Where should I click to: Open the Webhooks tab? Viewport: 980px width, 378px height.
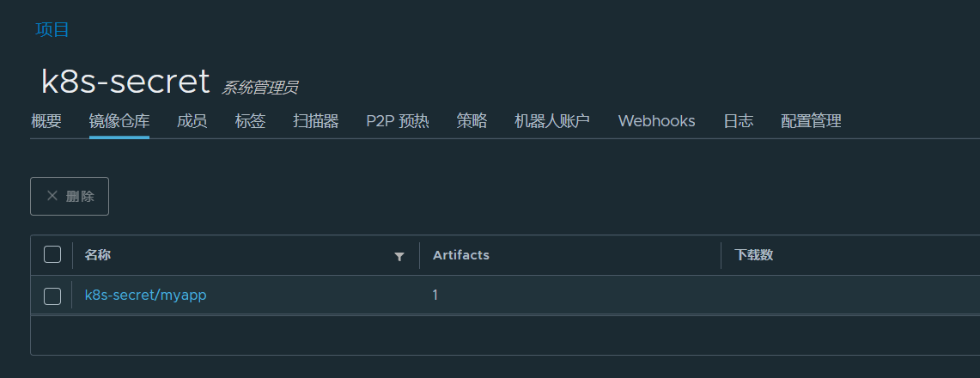(x=656, y=121)
